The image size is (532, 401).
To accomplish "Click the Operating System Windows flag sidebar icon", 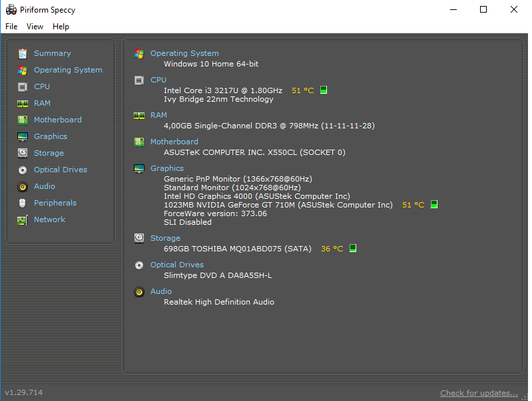I will pos(23,70).
